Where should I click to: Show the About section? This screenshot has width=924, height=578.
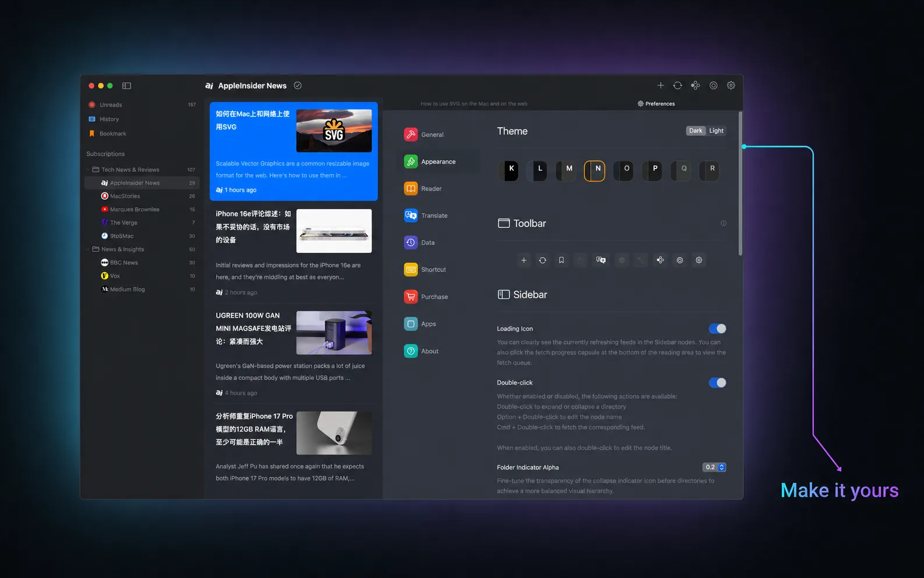[x=439, y=351]
